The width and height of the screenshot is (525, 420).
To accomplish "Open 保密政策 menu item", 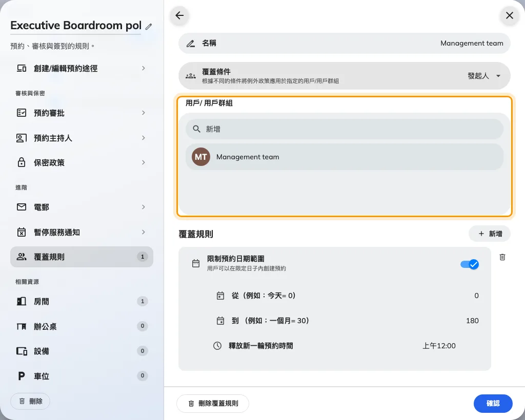I will (x=82, y=163).
